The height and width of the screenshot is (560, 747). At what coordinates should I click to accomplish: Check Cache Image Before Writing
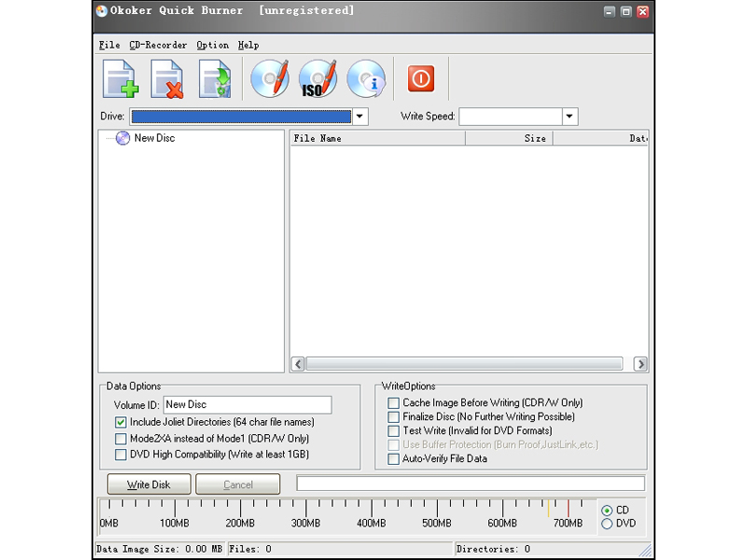click(x=393, y=403)
